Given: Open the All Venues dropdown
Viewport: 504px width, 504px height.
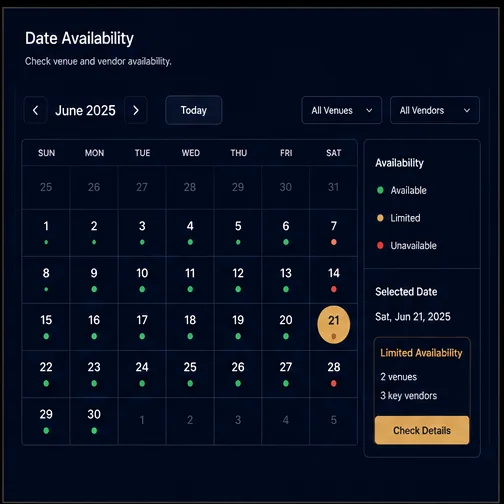Looking at the screenshot, I should point(342,110).
